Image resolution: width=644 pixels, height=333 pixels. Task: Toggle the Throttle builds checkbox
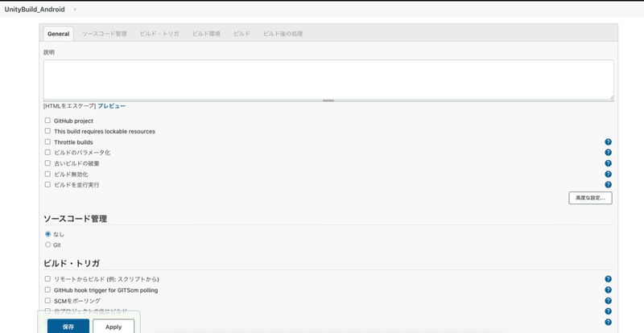pos(47,142)
